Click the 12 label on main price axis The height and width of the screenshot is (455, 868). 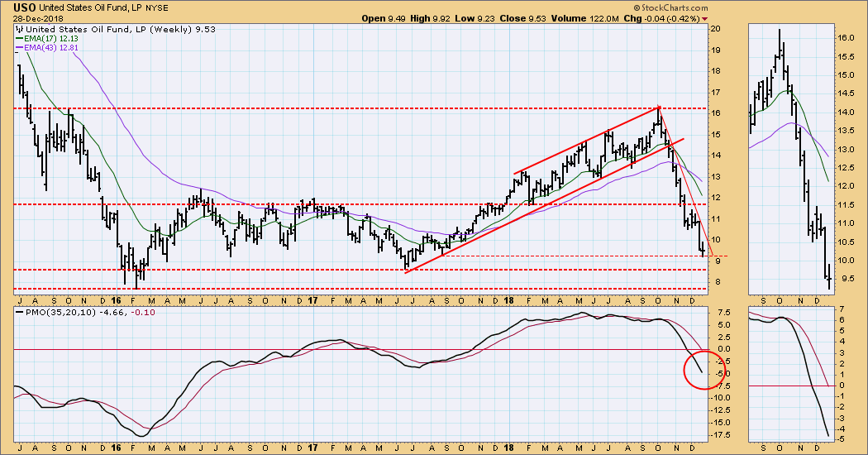coord(715,198)
